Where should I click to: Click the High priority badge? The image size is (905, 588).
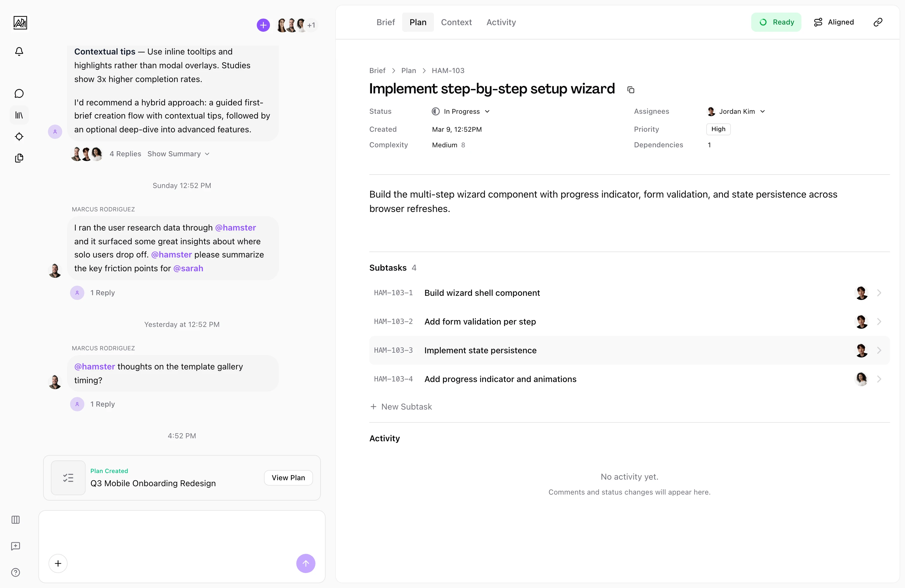click(718, 129)
